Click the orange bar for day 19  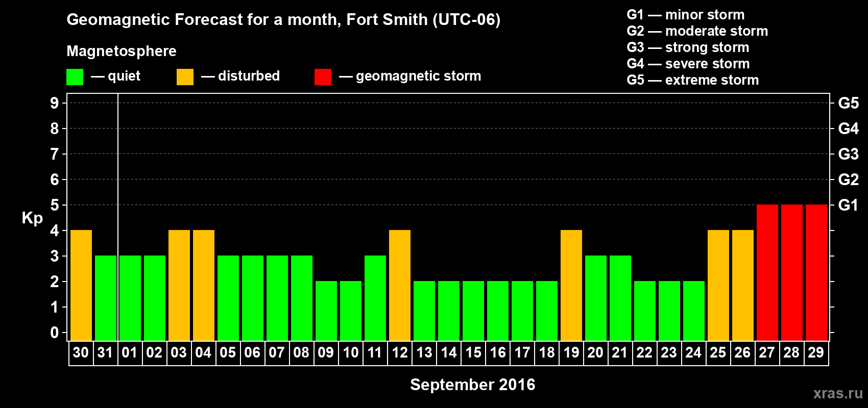571,285
